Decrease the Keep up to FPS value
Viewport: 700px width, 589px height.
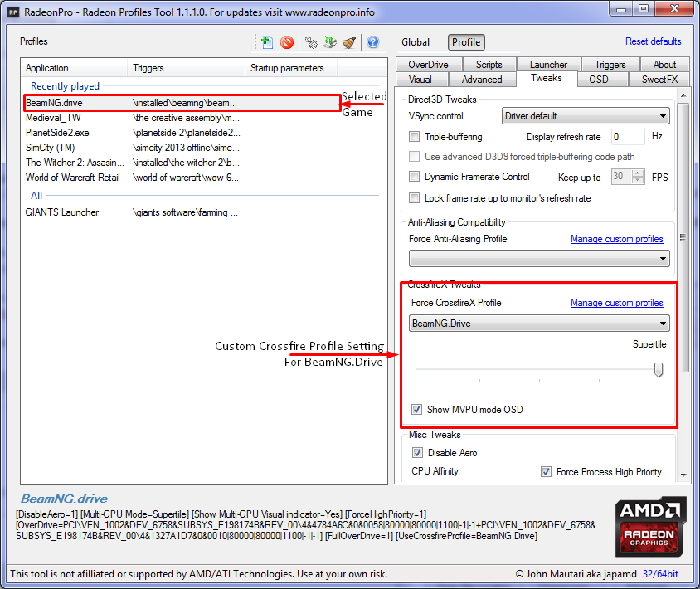point(638,180)
